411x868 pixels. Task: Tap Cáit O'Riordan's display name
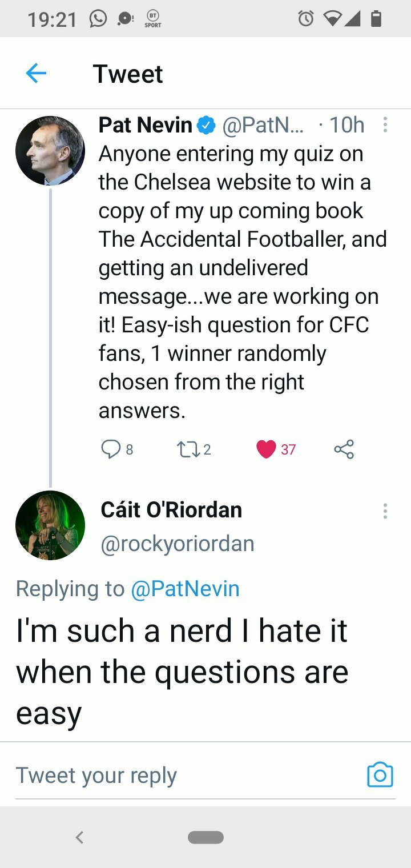click(171, 510)
